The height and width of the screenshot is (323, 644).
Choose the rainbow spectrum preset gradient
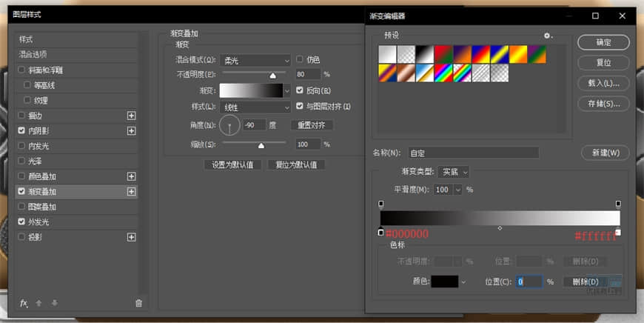coord(443,73)
